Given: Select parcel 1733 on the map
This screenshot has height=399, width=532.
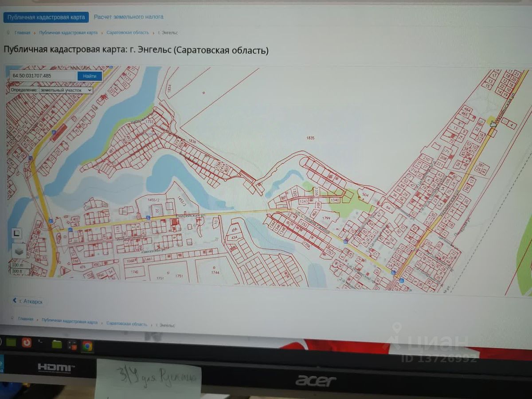Looking at the screenshot, I should 149,121.
